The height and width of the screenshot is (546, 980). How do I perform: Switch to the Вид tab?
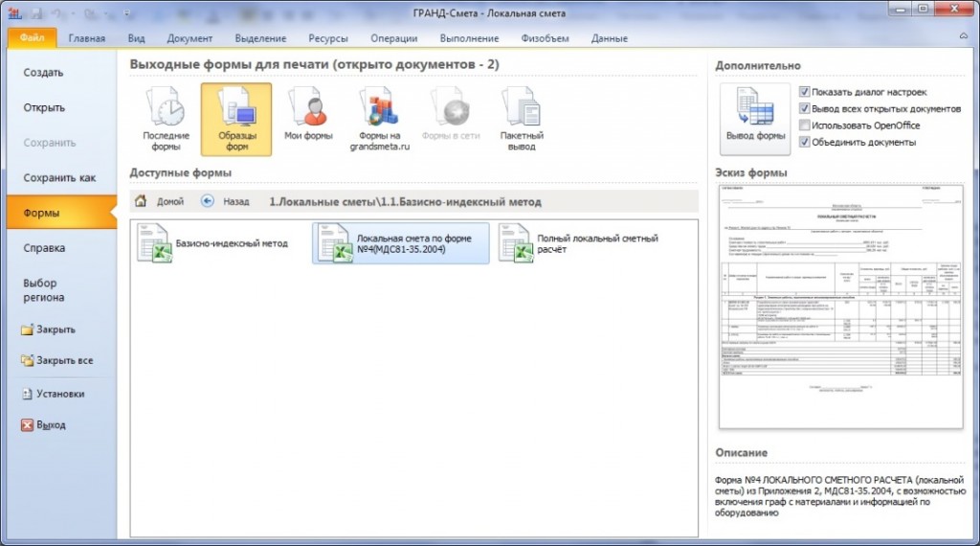click(x=136, y=38)
